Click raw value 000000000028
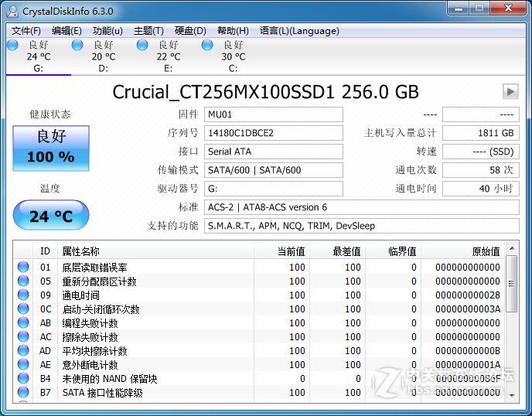The width and height of the screenshot is (532, 416). click(468, 295)
